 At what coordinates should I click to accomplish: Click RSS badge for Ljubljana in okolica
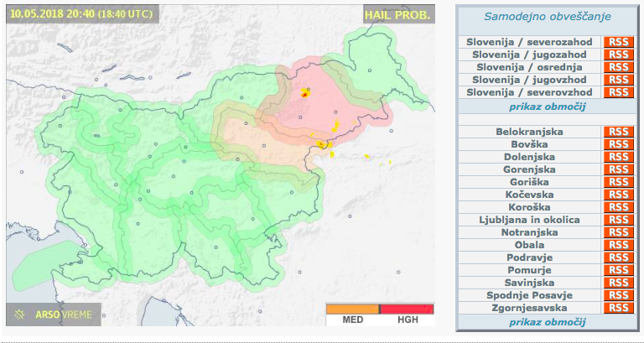tap(618, 220)
